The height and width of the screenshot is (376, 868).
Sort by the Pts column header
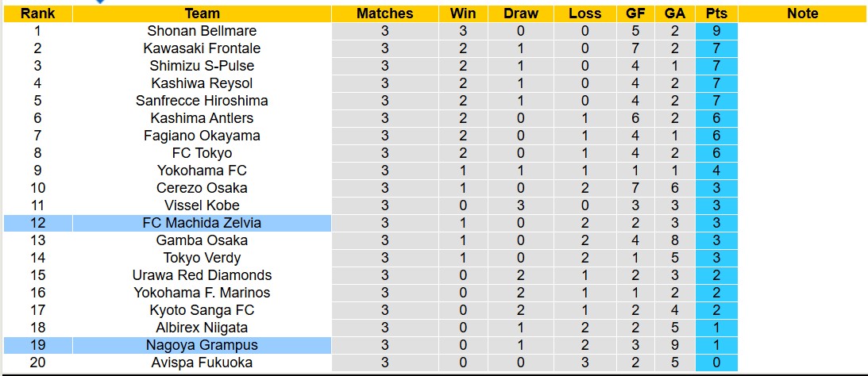click(x=716, y=13)
